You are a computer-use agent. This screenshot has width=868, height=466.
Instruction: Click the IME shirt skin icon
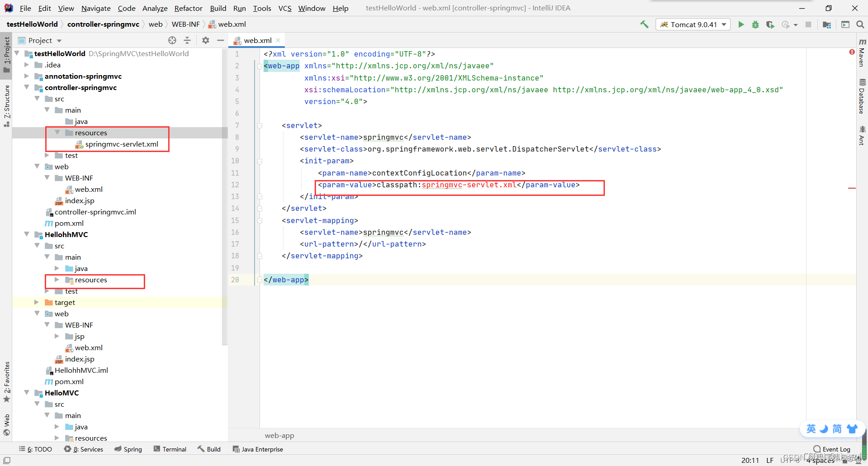coord(852,428)
